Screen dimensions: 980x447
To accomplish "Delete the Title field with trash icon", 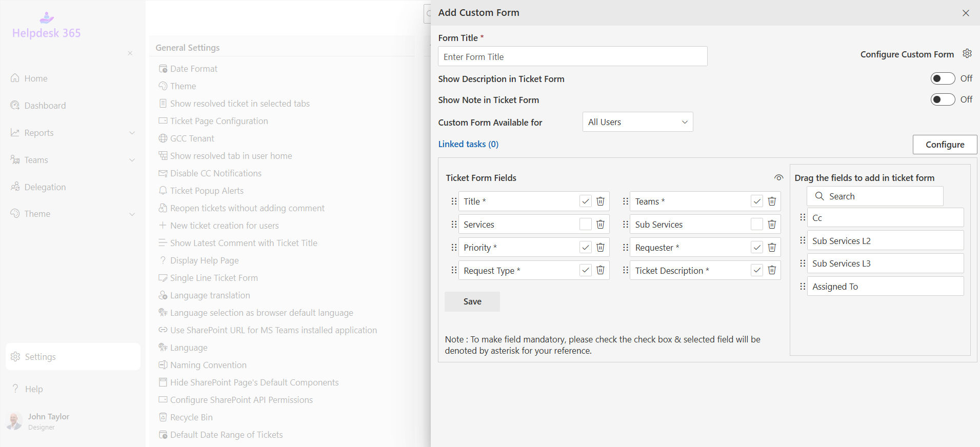I will pyautogui.click(x=601, y=201).
